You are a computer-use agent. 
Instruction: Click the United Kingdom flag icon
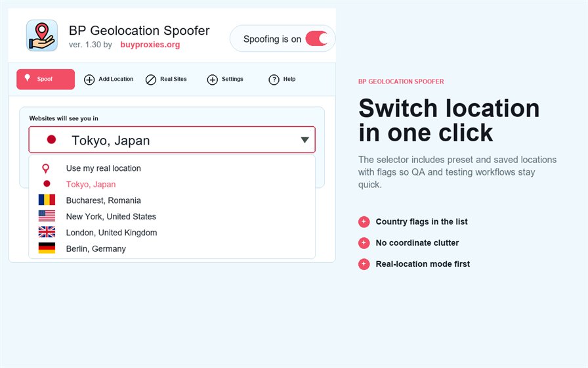click(47, 232)
